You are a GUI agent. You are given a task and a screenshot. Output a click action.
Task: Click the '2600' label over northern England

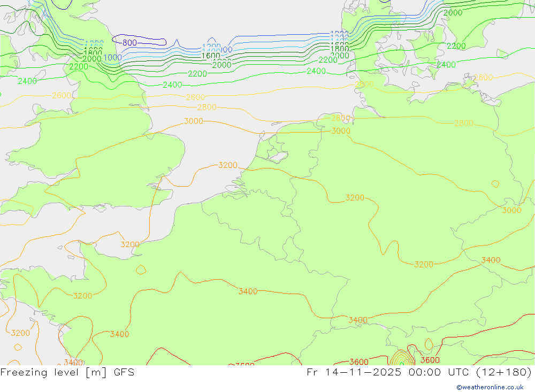62,96
